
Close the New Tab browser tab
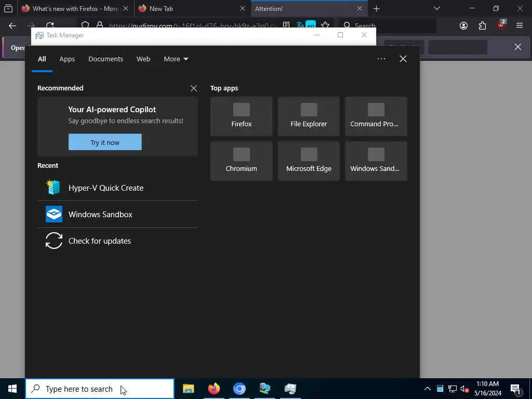(243, 8)
